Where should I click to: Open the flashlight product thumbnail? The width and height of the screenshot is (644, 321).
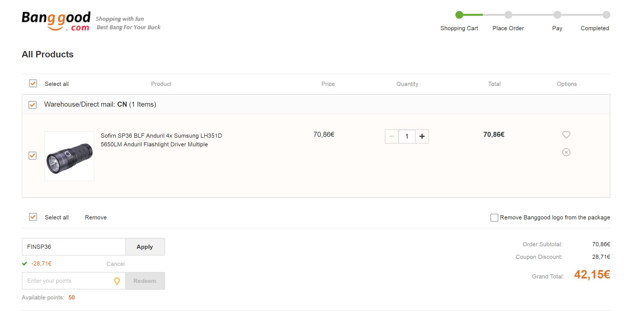69,156
